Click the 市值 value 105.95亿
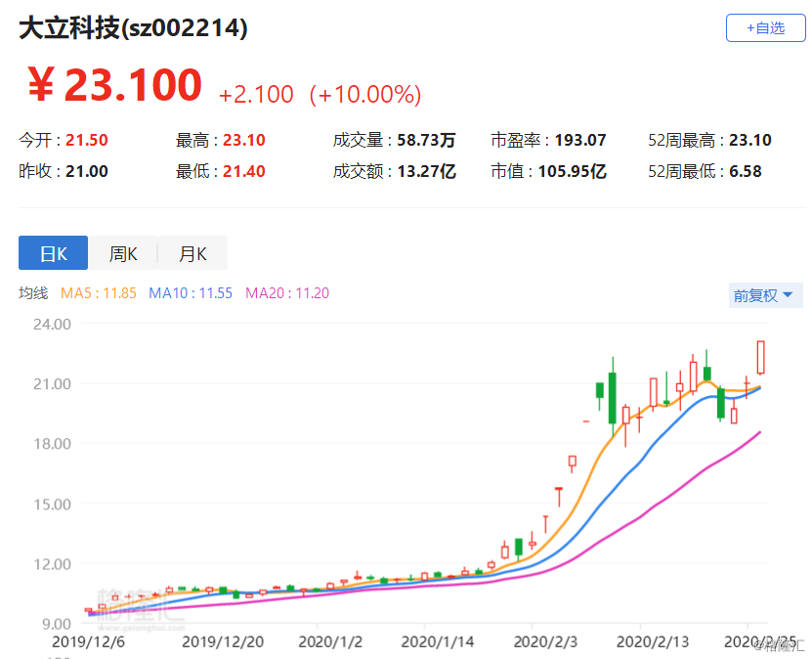This screenshot has width=812, height=659. tap(573, 171)
